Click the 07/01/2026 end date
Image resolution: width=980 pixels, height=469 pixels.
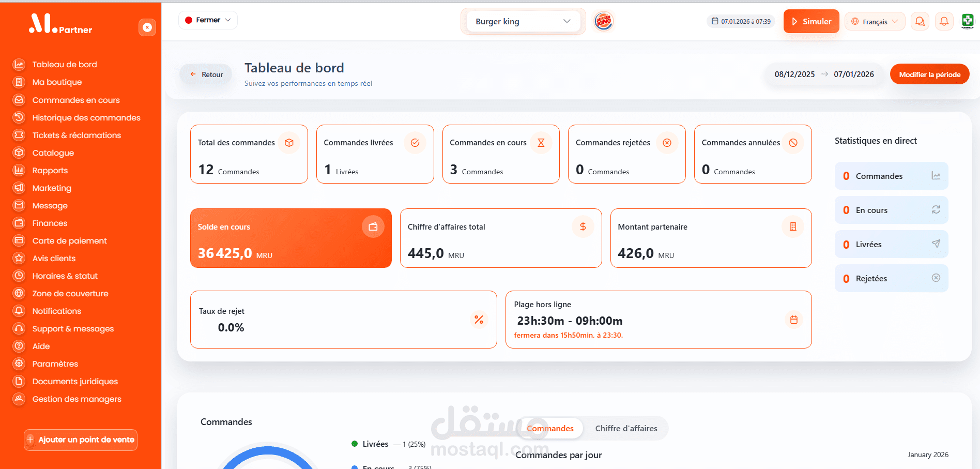pos(854,74)
